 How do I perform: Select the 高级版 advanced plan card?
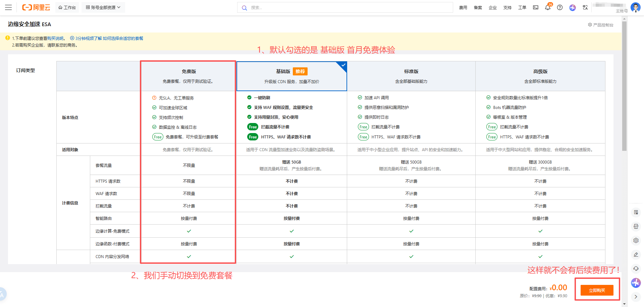point(540,76)
